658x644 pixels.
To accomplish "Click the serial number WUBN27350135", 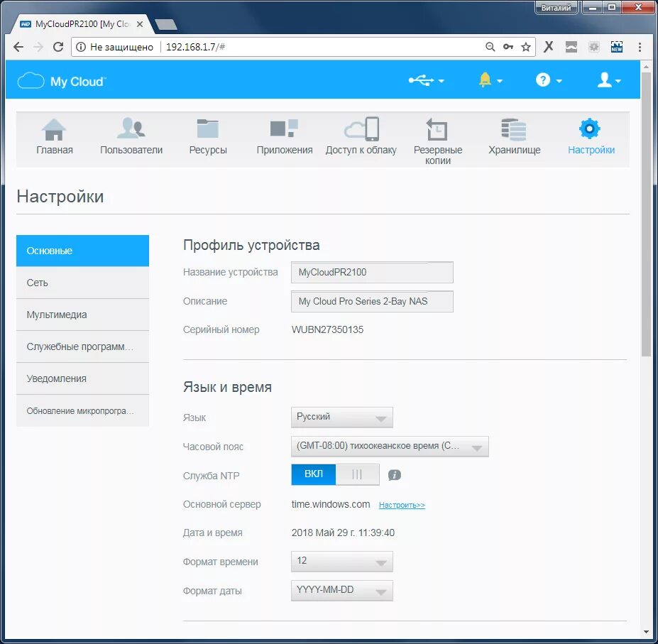I will point(328,329).
